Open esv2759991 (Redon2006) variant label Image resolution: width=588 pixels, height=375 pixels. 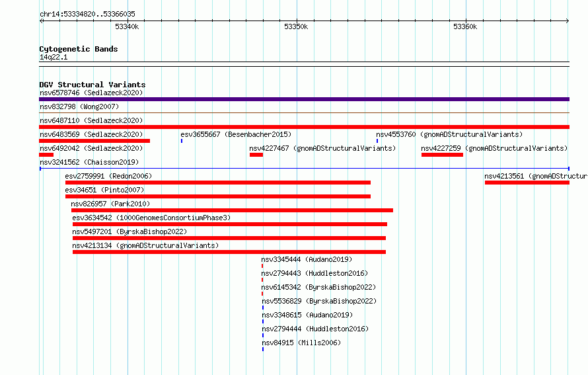coord(108,176)
